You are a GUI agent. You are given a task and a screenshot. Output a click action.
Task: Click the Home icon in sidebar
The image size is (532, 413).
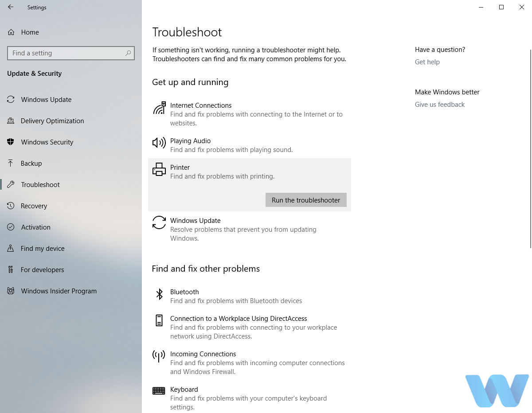coord(11,32)
